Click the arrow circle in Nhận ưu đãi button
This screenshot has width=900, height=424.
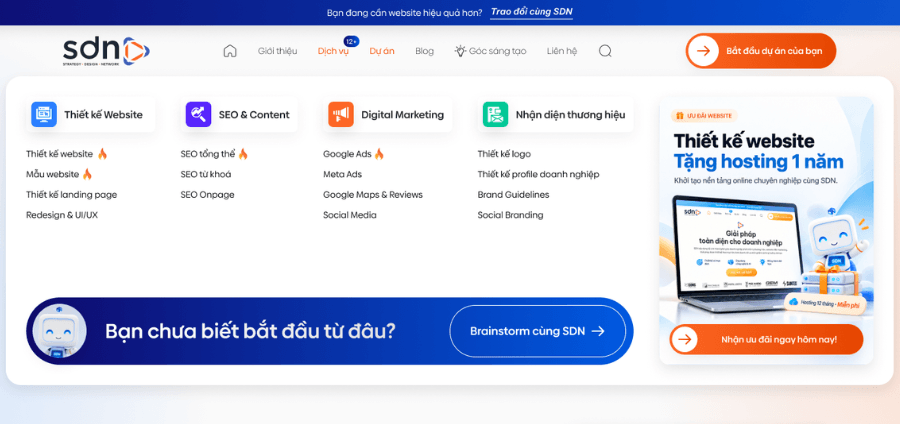(x=684, y=339)
